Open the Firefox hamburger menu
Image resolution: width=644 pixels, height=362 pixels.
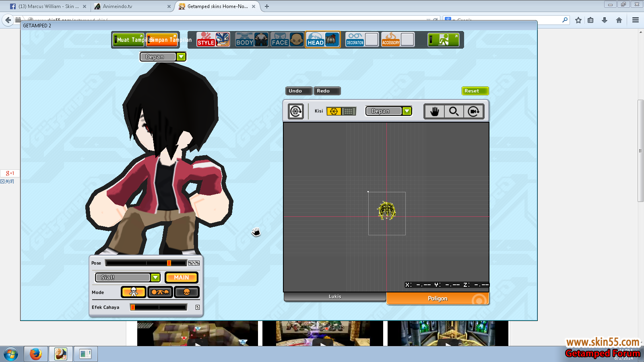[x=636, y=20]
